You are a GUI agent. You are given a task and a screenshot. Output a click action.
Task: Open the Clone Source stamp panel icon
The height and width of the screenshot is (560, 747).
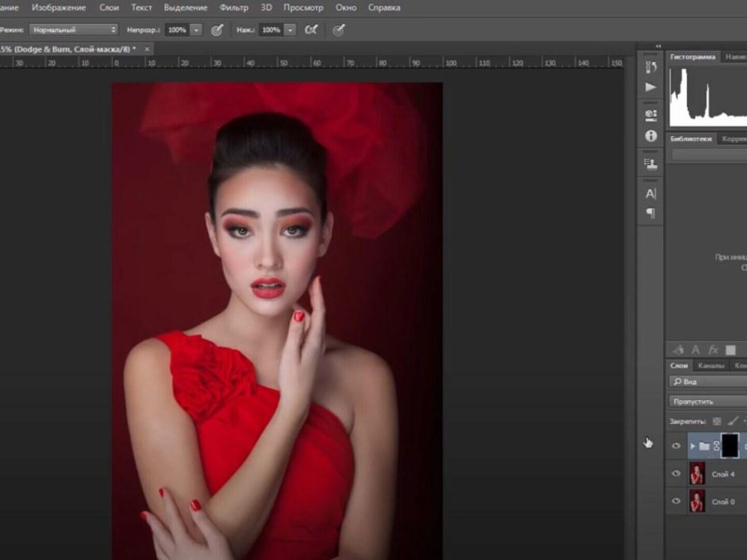(x=651, y=164)
